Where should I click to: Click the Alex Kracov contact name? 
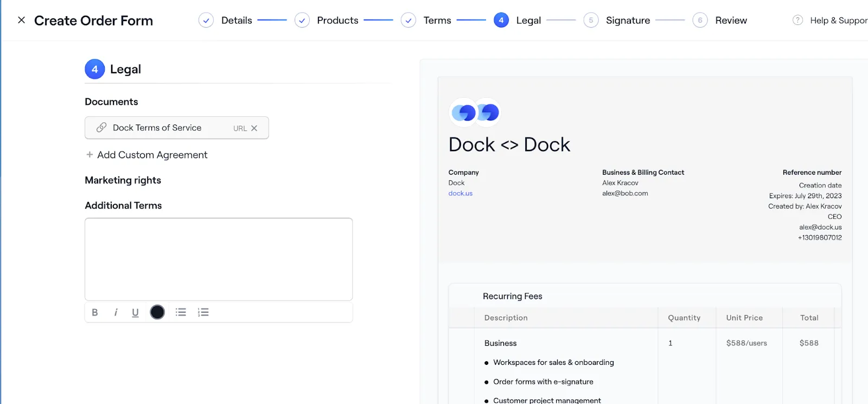[620, 183]
